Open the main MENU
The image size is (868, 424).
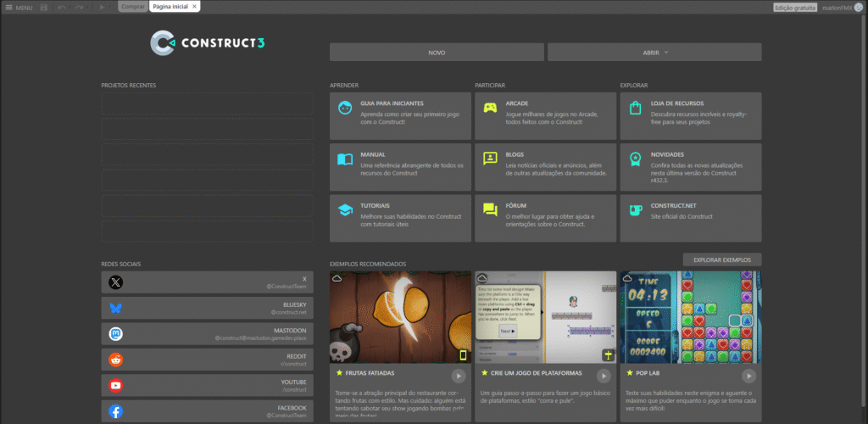coord(19,8)
